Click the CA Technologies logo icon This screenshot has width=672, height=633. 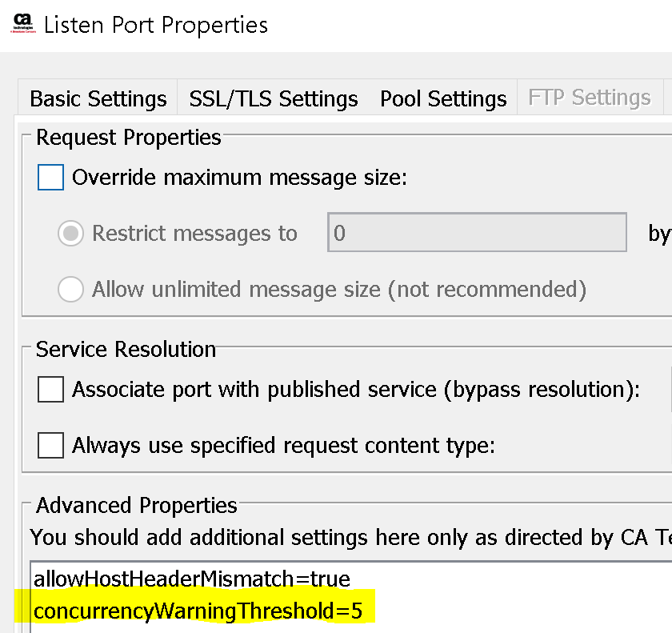pyautogui.click(x=22, y=22)
